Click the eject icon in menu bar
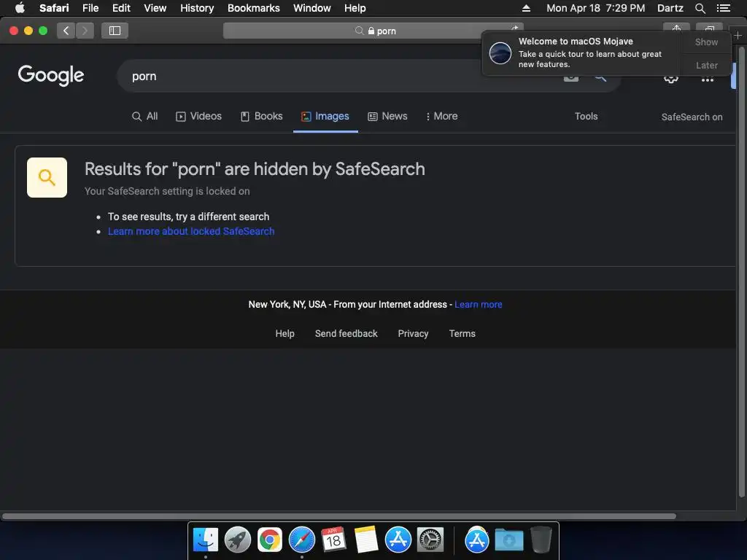This screenshot has height=560, width=747. (x=526, y=8)
